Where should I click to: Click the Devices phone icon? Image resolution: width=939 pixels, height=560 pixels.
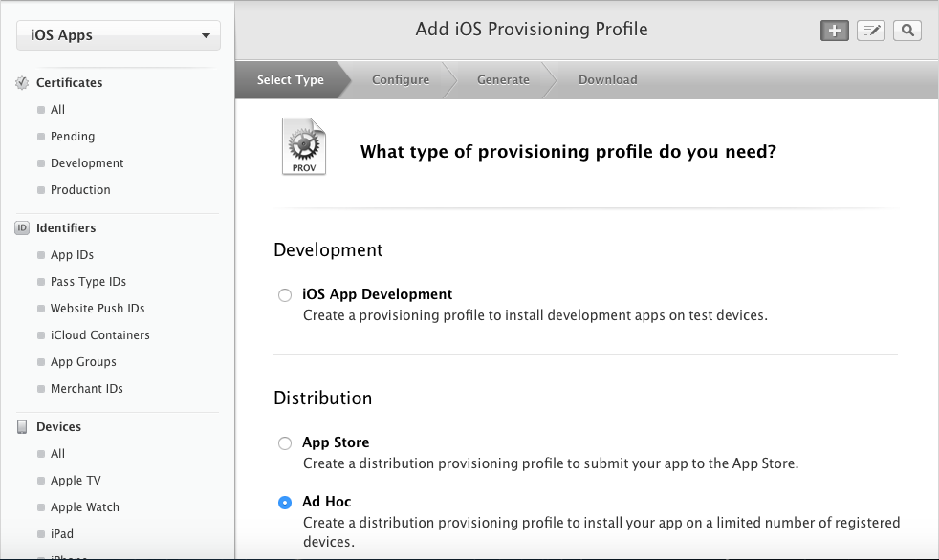[x=22, y=426]
